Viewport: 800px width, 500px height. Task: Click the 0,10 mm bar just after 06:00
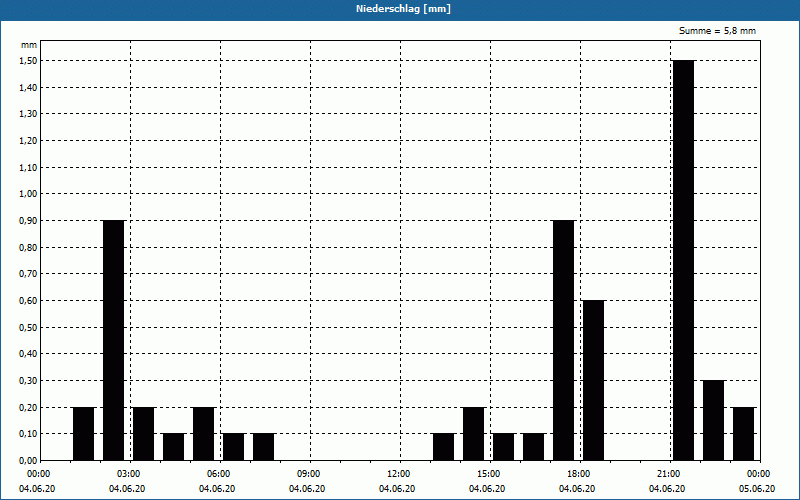(x=233, y=447)
